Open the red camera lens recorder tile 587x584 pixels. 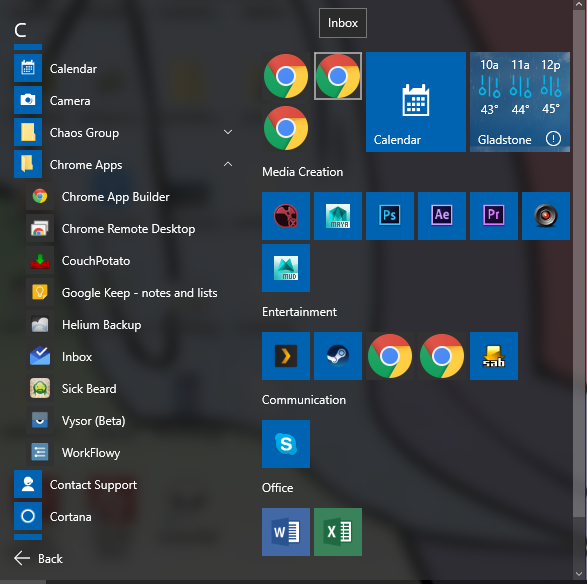click(546, 216)
